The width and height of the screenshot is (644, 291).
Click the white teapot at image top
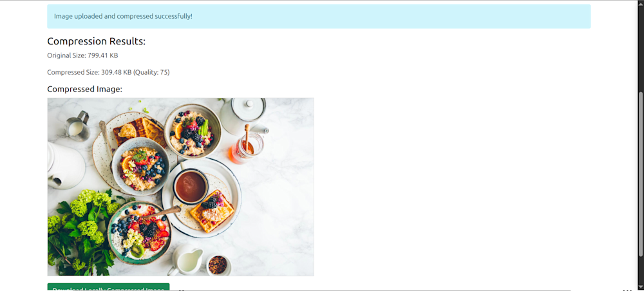tap(243, 116)
